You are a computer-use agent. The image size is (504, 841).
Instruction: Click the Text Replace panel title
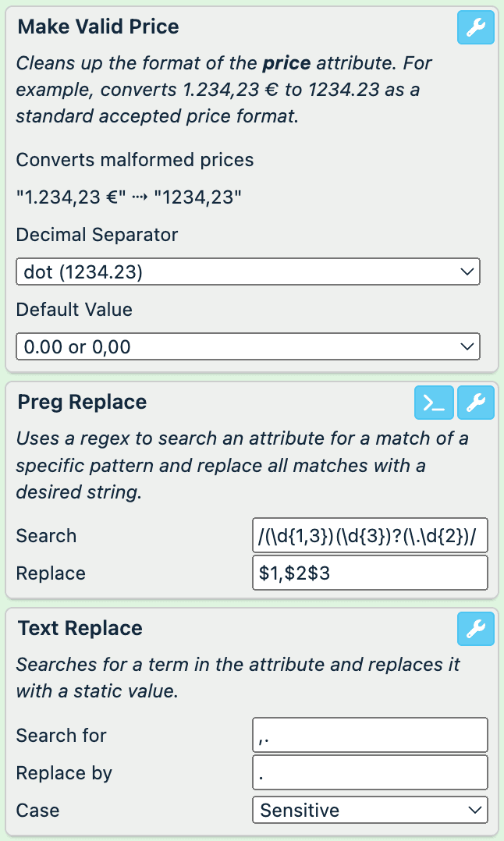78,628
